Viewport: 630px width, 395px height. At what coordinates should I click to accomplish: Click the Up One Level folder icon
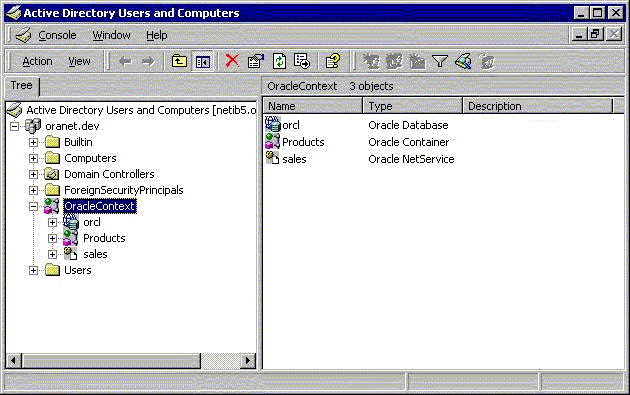point(179,61)
